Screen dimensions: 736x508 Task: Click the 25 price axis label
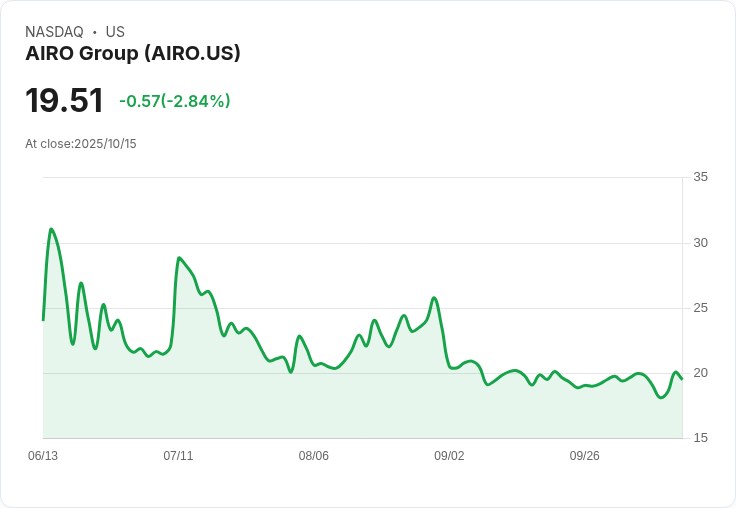coord(700,308)
